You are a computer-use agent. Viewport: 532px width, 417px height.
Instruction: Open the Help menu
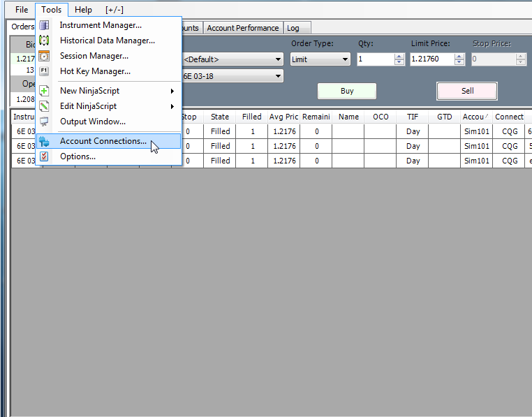point(83,10)
